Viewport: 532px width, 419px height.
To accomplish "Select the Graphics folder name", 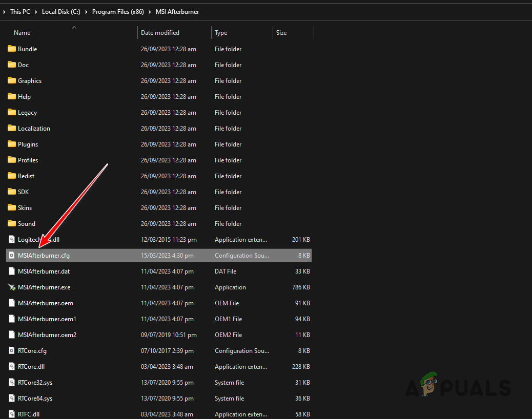I will [x=30, y=81].
